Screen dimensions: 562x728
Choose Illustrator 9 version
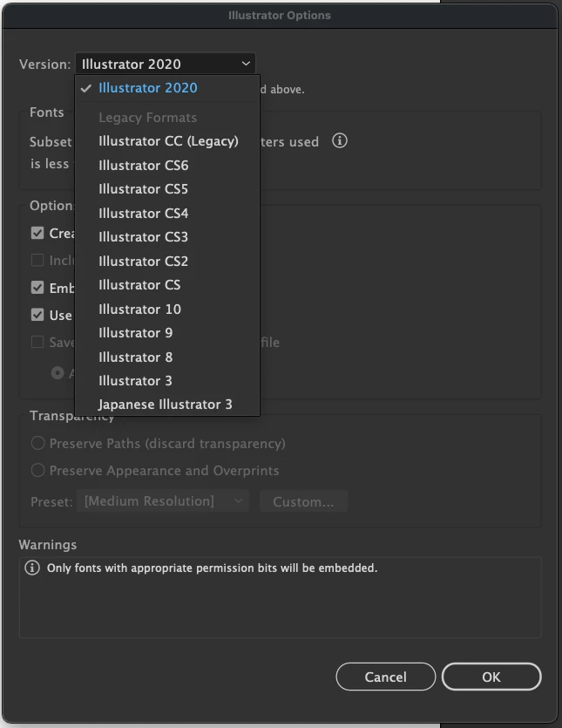(167, 332)
